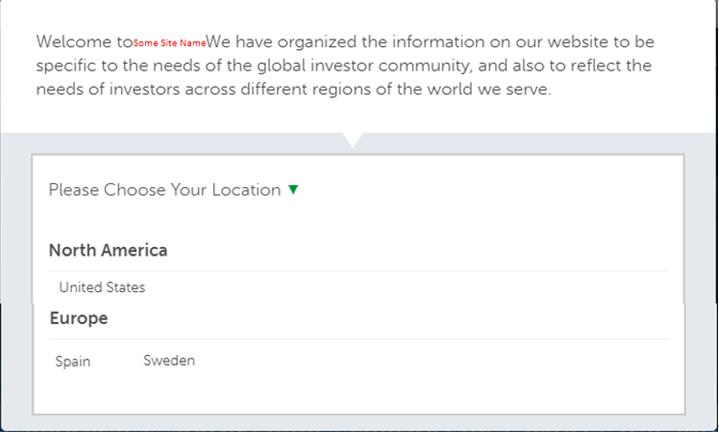719x432 pixels.
Task: Open the Please Choose Your Location dropdown
Action: point(173,190)
